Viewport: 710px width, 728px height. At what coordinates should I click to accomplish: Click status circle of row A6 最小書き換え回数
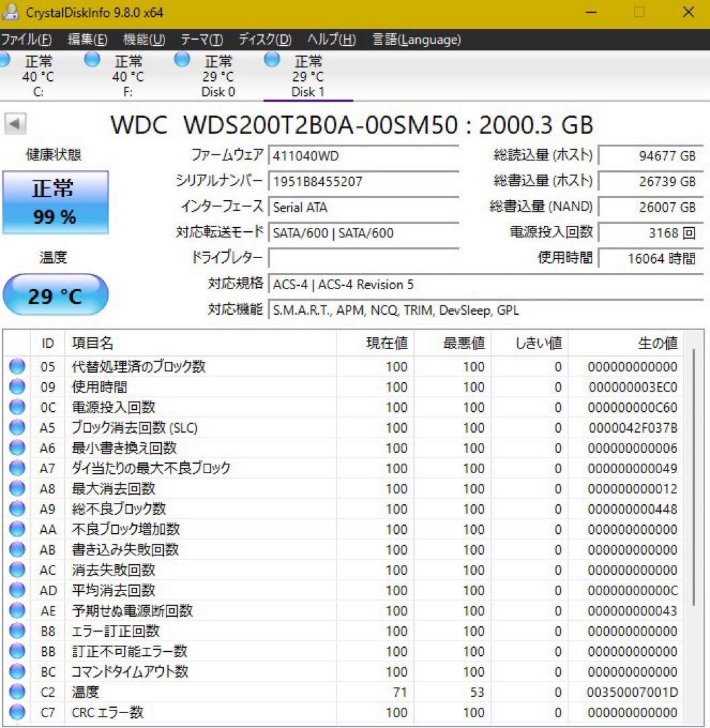[17, 448]
